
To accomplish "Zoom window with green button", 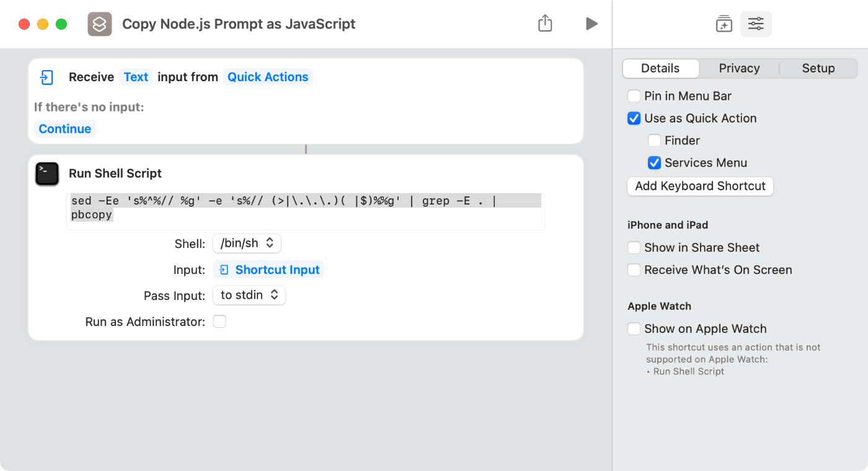I will pos(61,24).
